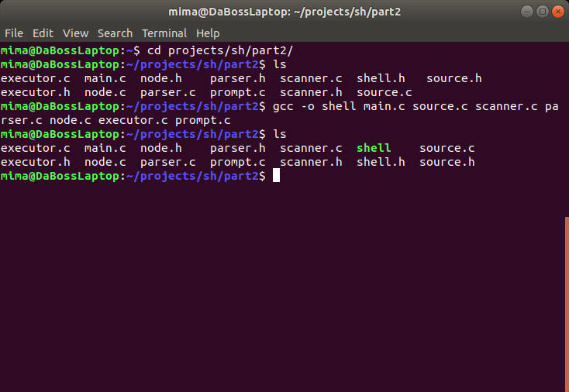569x392 pixels.
Task: Click node.c in the wrapped gcc command line
Action: pos(71,120)
